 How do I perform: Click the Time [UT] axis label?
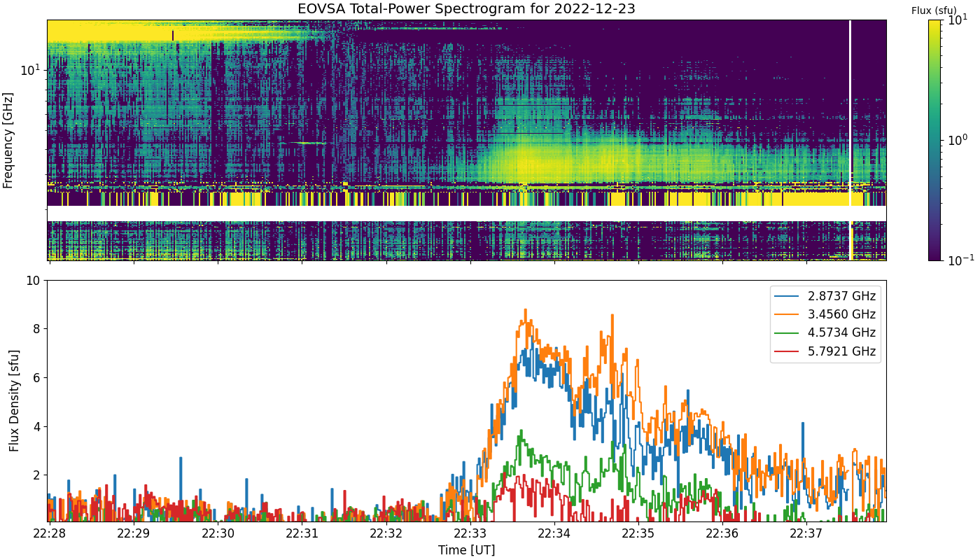coord(466,550)
